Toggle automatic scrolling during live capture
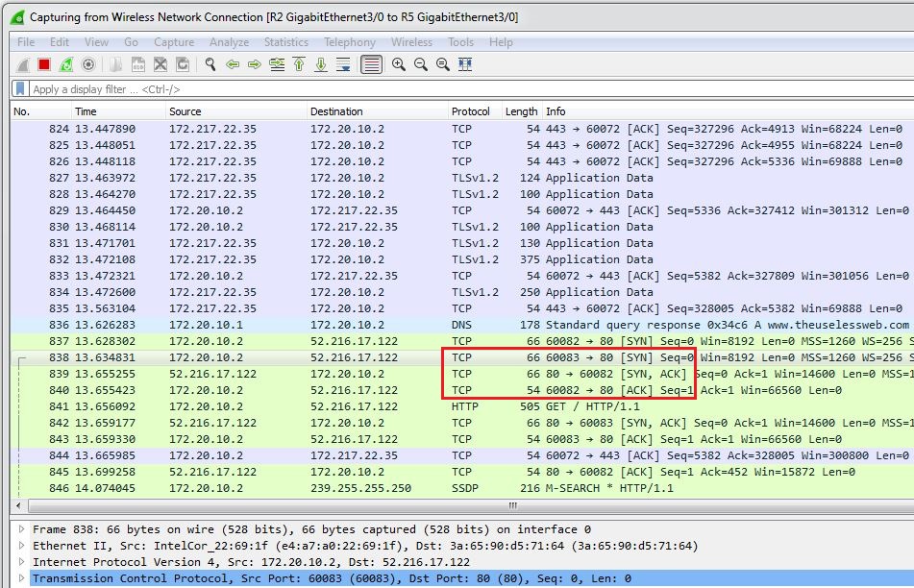This screenshot has width=914, height=588. click(x=343, y=64)
